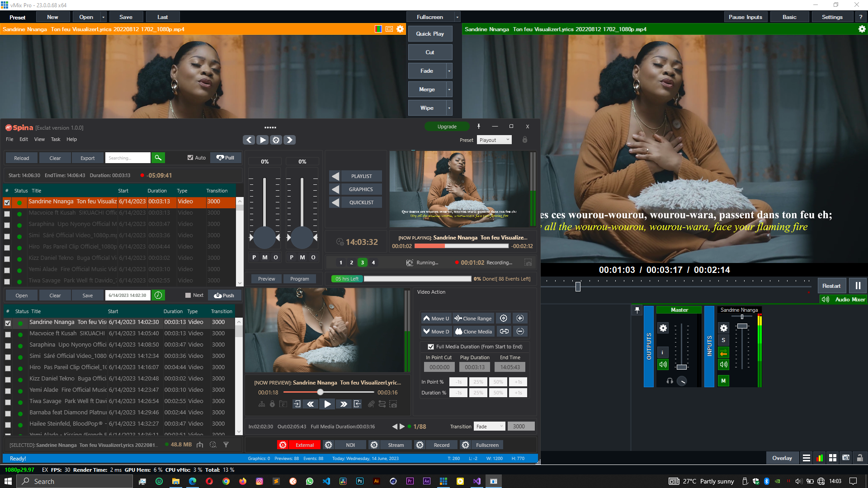Screen dimensions: 868x488
Task: Click the Push button
Action: tap(225, 296)
